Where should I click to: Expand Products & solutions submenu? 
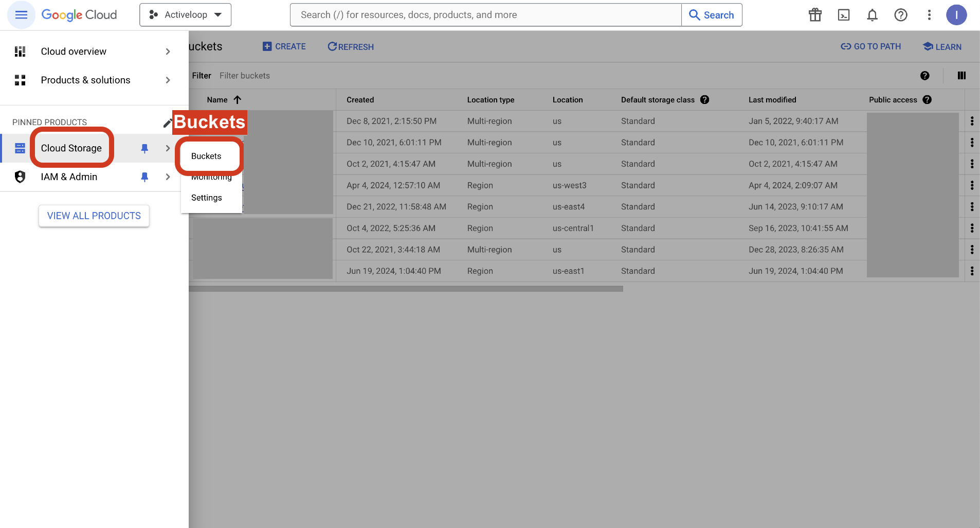[x=168, y=80]
